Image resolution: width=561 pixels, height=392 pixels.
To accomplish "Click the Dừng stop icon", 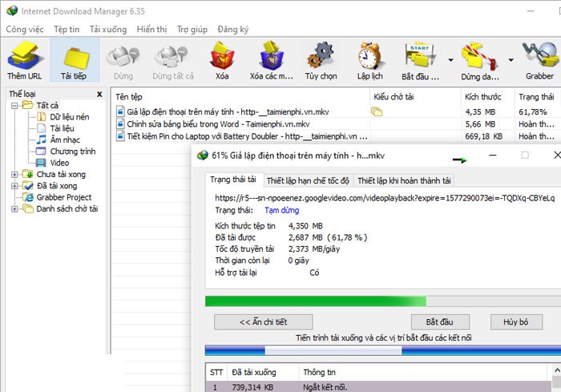I will pyautogui.click(x=123, y=60).
